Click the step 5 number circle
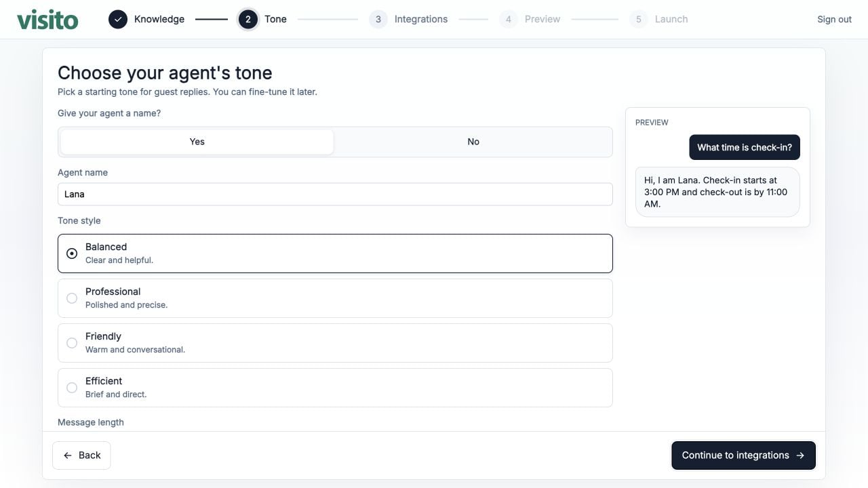This screenshot has width=868, height=488. [x=638, y=19]
